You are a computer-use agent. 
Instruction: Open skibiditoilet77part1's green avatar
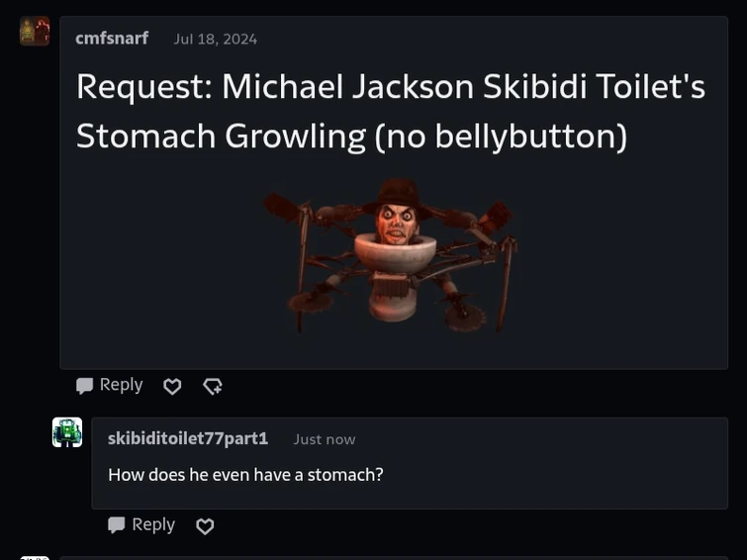click(x=67, y=432)
